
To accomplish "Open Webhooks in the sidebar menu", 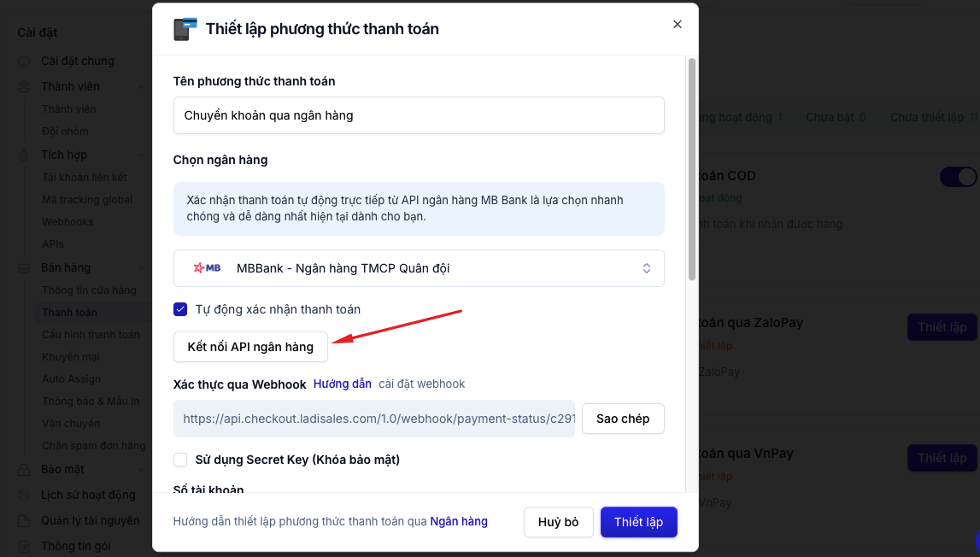I will coord(67,222).
